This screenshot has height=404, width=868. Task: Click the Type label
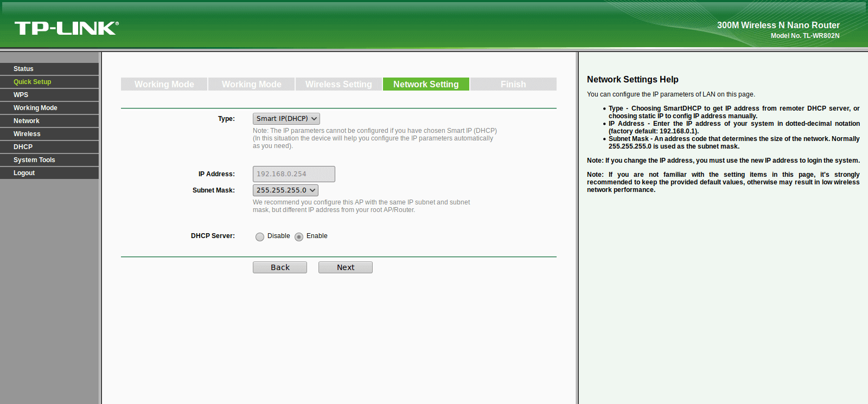[226, 119]
